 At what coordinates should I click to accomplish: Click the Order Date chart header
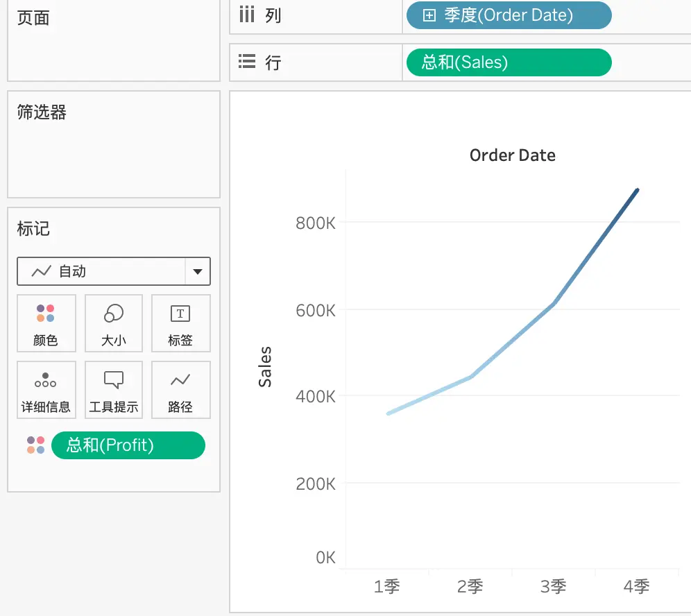[x=513, y=155]
